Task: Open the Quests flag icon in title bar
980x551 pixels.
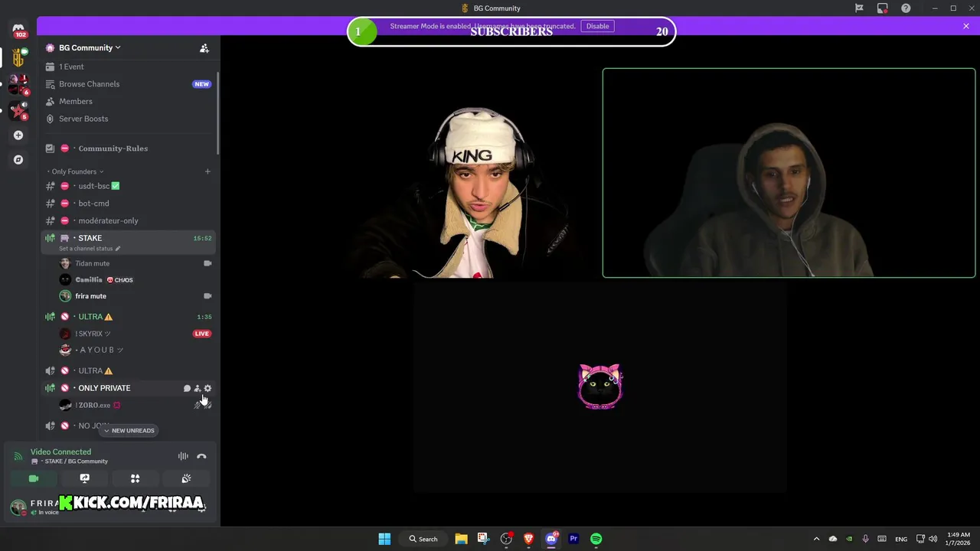Action: 859,8
